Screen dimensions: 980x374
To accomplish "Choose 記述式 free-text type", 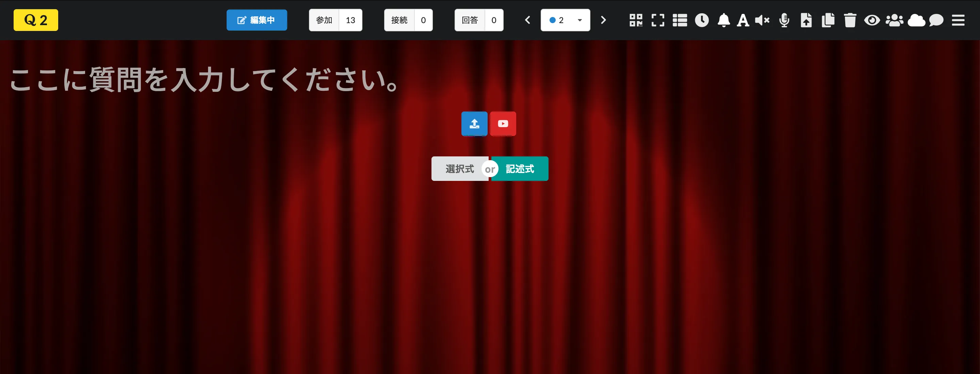I will (520, 169).
